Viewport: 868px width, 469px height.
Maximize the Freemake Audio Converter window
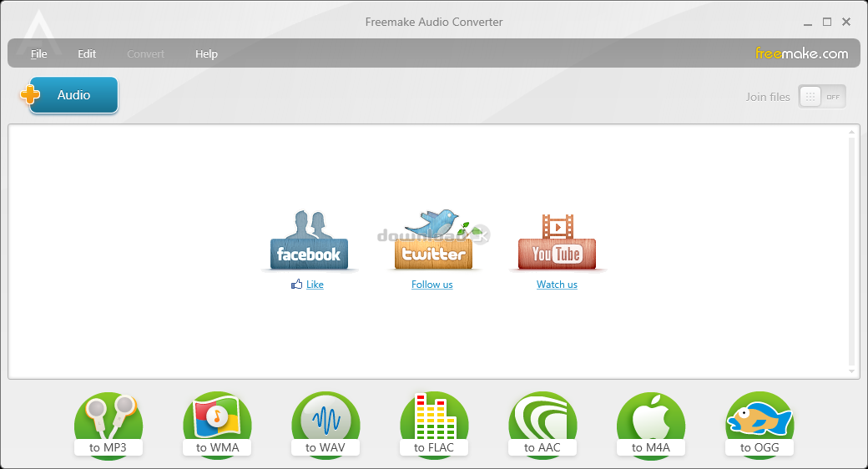click(827, 22)
